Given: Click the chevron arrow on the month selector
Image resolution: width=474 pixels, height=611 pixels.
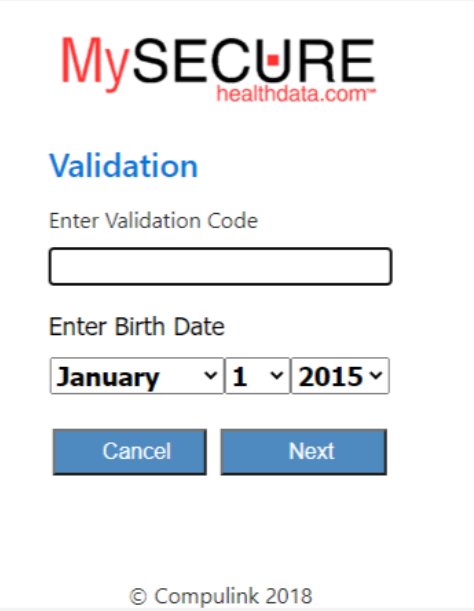Looking at the screenshot, I should click(210, 375).
